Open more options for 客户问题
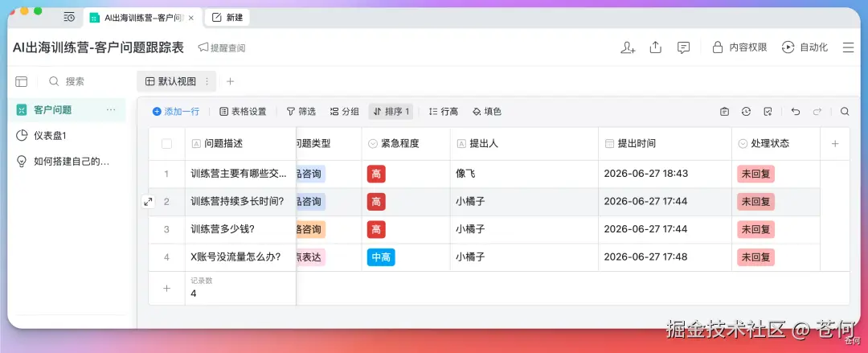The image size is (868, 353). pos(111,109)
